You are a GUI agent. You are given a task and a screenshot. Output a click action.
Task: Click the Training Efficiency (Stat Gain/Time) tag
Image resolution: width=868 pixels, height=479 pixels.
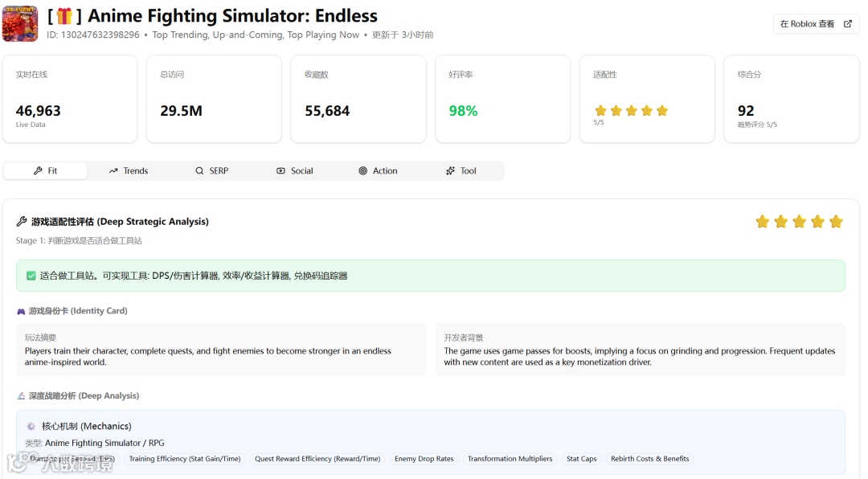click(x=185, y=459)
